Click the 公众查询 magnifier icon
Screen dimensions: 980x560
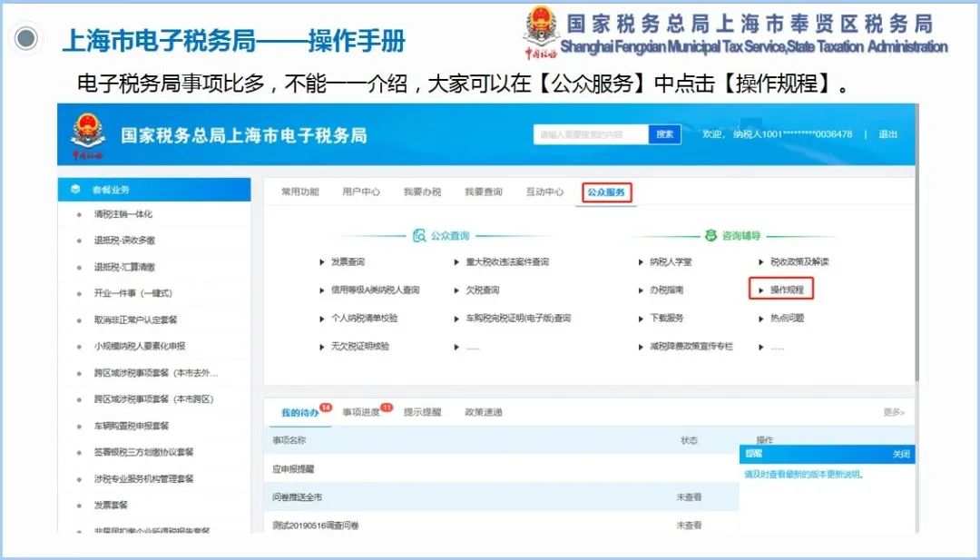[418, 236]
